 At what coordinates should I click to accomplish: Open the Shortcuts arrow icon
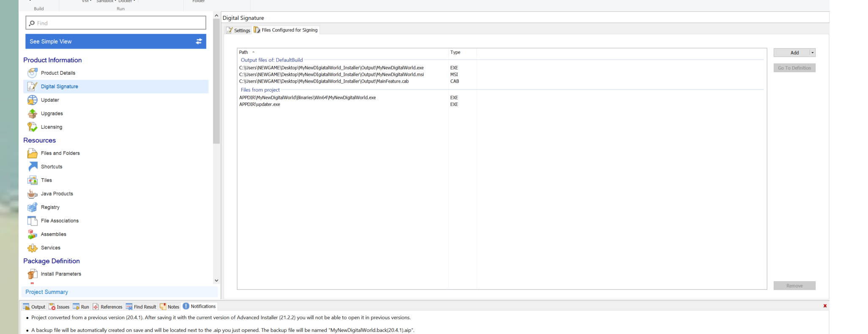point(32,167)
